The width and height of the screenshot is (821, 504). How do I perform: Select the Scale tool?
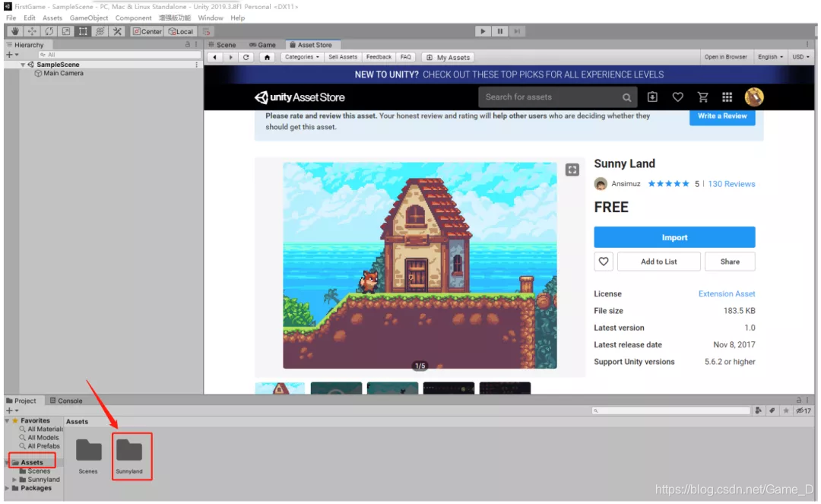click(66, 31)
